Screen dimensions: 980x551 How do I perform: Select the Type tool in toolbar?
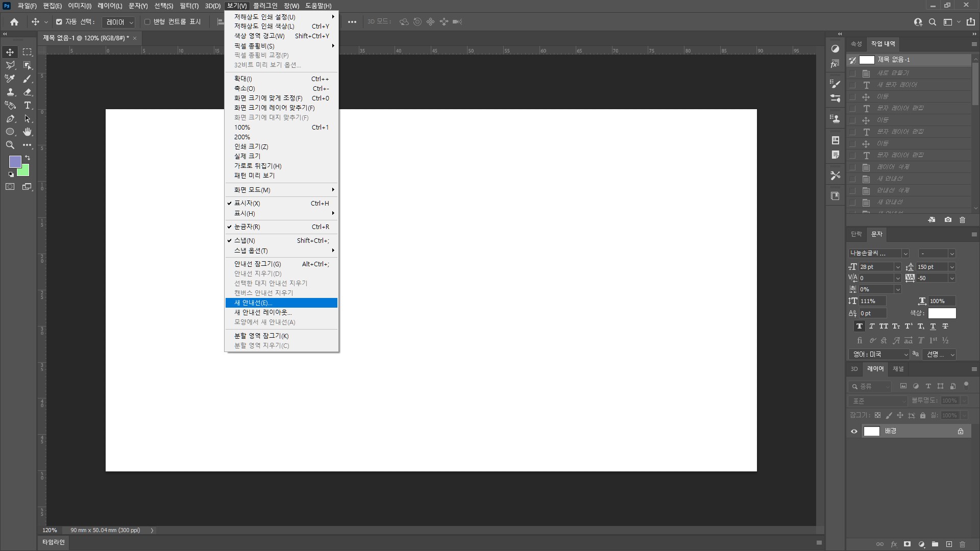[28, 106]
